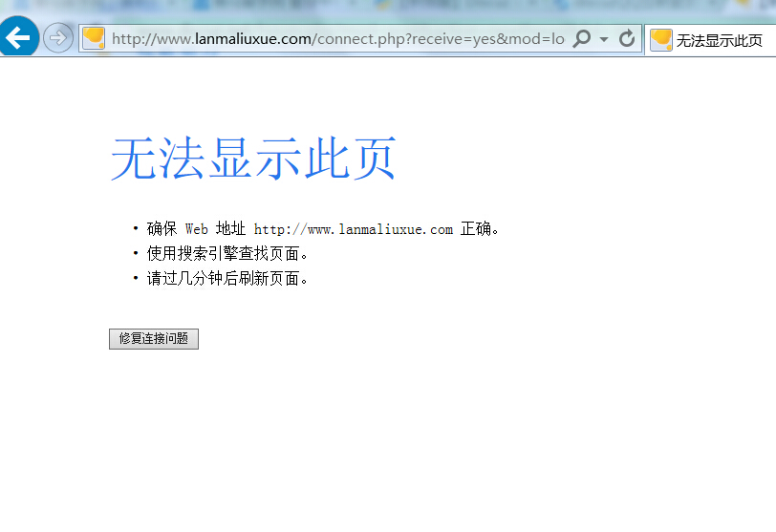Go back using the blue back arrow
Viewport: 776px width, 532px height.
[19, 37]
